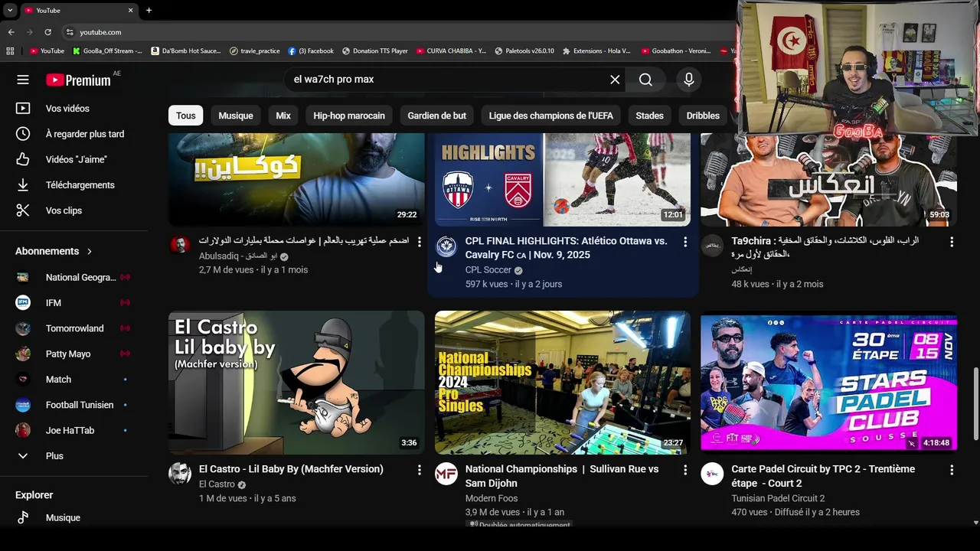
Task: Open El Castro channel avatar
Action: [180, 474]
